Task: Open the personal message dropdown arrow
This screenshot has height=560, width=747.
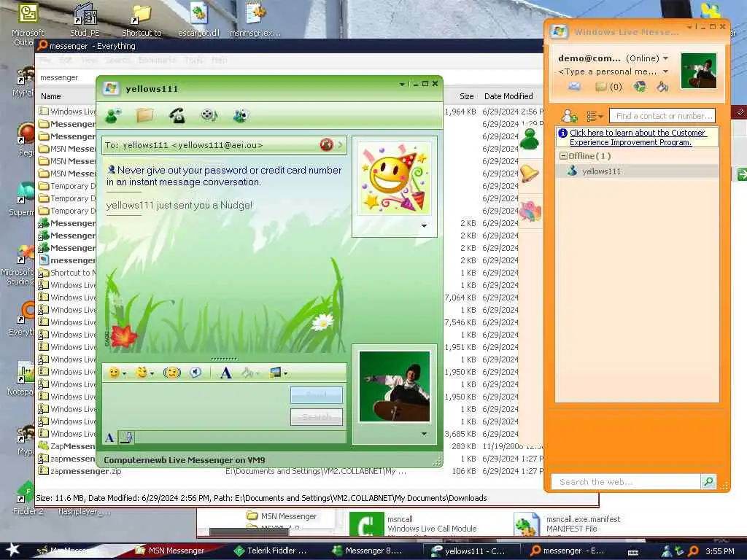Action: (x=665, y=71)
